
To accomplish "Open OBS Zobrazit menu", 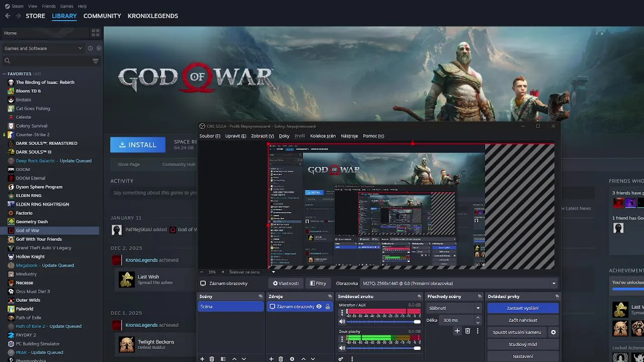I will 262,136.
